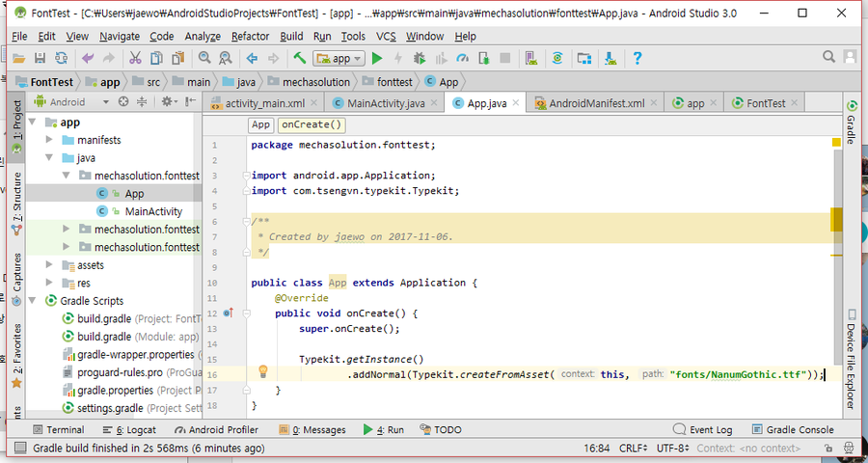This screenshot has height=463, width=868.
Task: Click the Attach debugger to process icon
Action: (484, 58)
